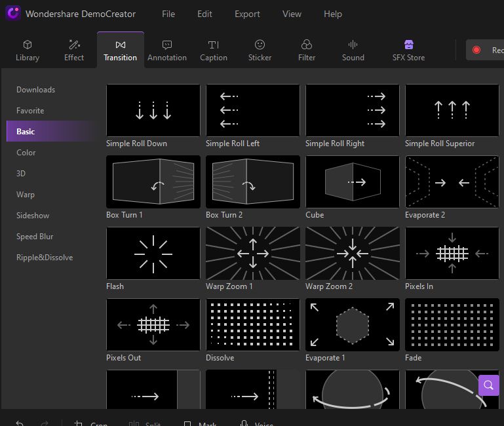Open the Sound library
The image size is (504, 426).
[353, 50]
